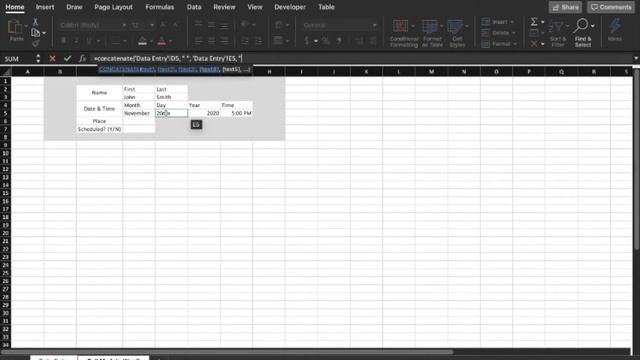Image resolution: width=640 pixels, height=360 pixels.
Task: Click the Comments button
Action: coord(611,7)
